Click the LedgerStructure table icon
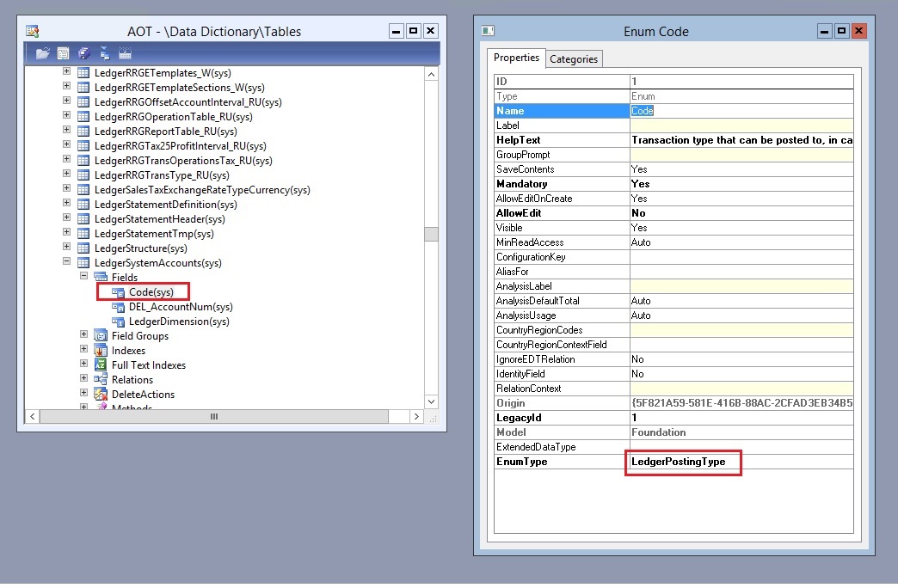Image resolution: width=898 pixels, height=588 pixels. 83,248
